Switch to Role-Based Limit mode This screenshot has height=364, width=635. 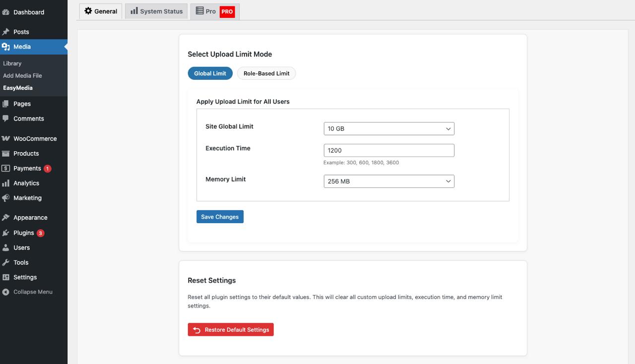tap(266, 73)
